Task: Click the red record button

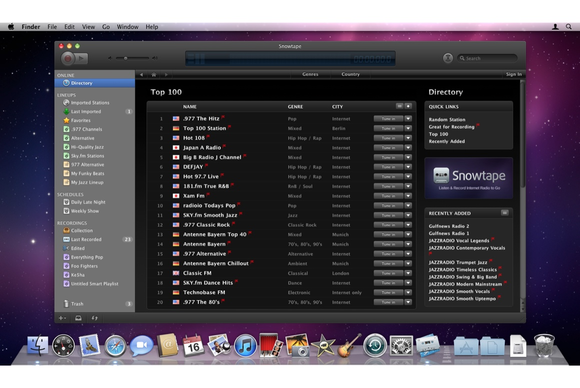Action: click(68, 58)
